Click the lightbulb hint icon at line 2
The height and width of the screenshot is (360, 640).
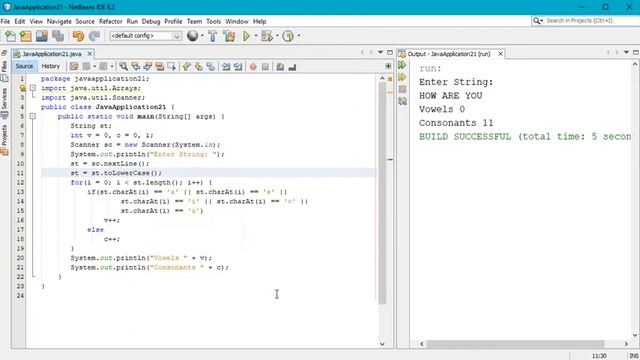point(23,88)
